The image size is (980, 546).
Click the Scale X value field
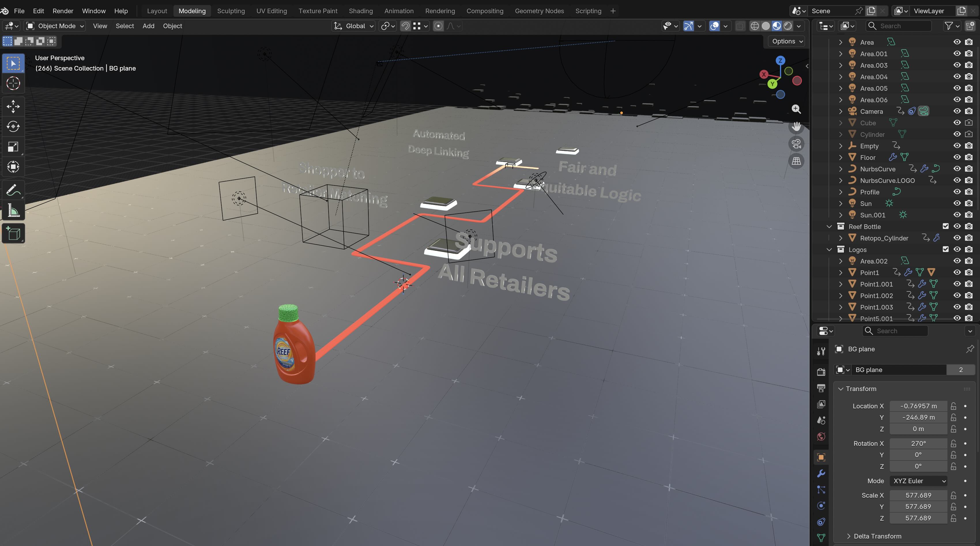click(x=918, y=495)
